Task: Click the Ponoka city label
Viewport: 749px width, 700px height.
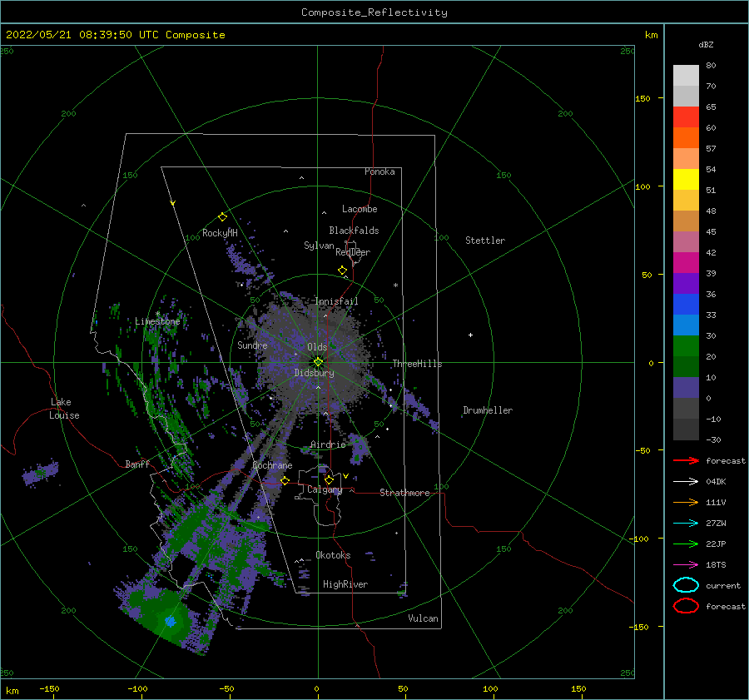Action: pyautogui.click(x=379, y=171)
